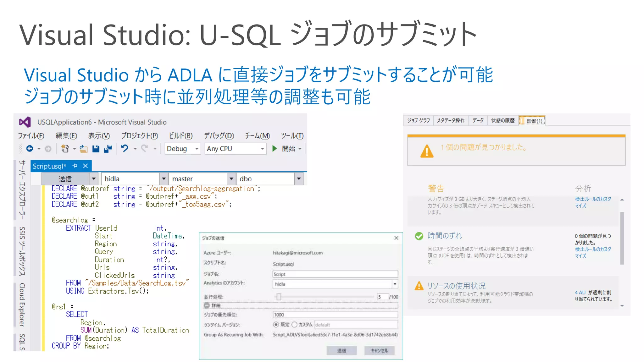Click the Redo arrow icon

[x=144, y=148]
